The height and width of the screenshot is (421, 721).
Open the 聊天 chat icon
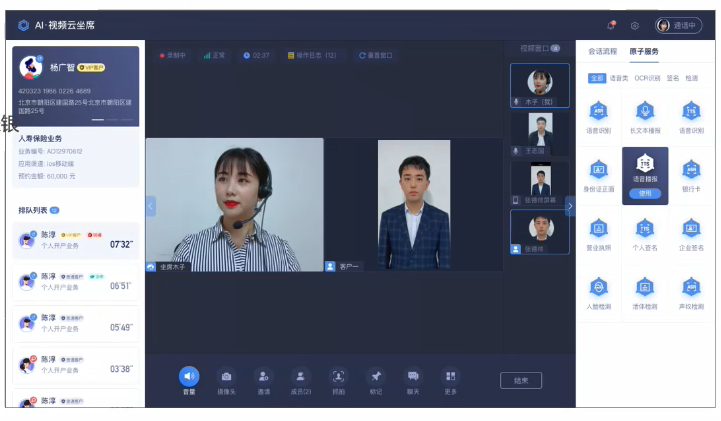[x=413, y=376]
